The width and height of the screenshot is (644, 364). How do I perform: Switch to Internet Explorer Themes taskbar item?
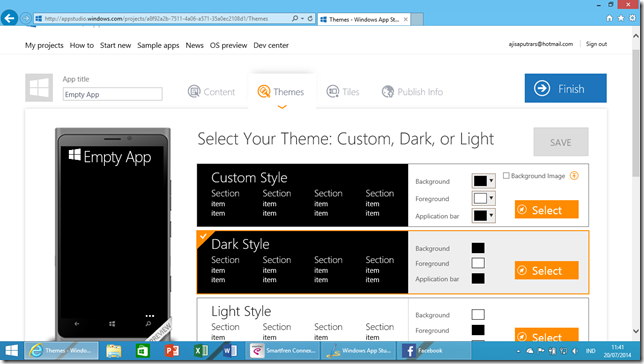tap(61, 351)
